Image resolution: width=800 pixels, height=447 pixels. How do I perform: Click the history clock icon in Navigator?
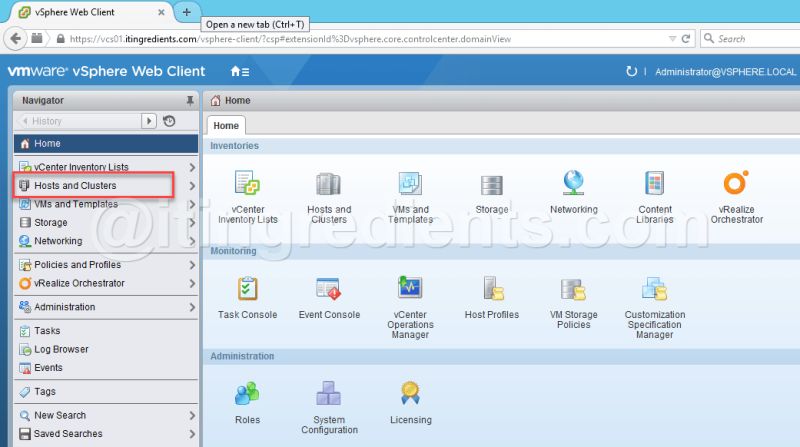[169, 121]
